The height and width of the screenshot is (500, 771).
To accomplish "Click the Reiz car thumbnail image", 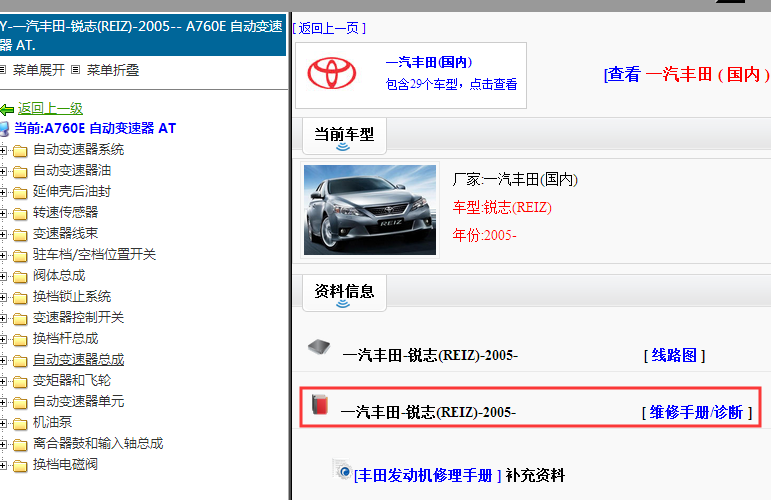I will [x=370, y=210].
